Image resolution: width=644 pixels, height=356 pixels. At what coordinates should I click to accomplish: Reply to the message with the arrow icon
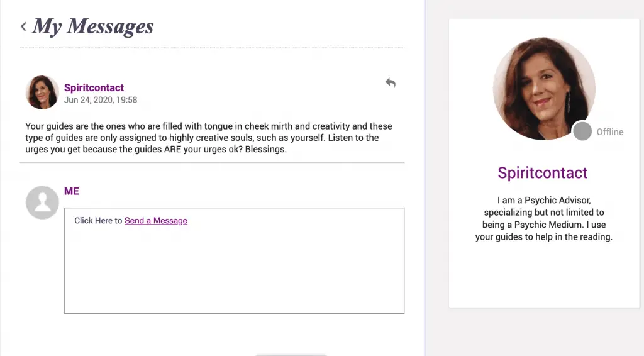(x=390, y=82)
